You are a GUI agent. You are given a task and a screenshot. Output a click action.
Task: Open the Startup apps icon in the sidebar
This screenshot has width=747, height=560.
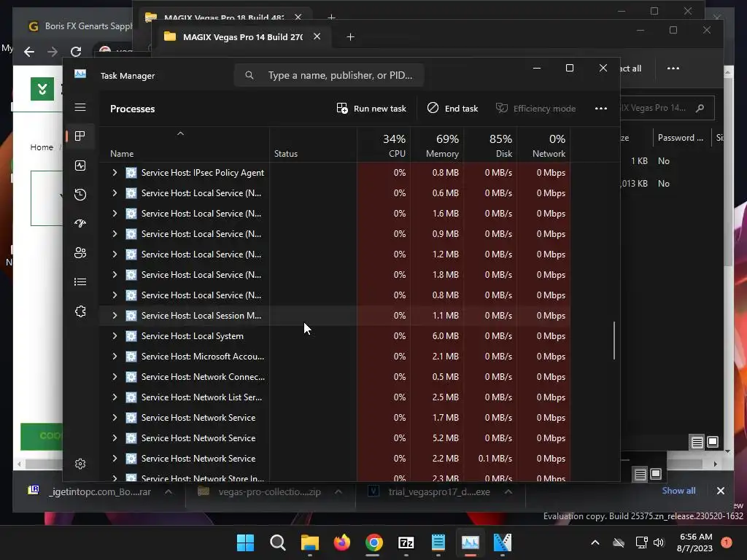tap(80, 223)
